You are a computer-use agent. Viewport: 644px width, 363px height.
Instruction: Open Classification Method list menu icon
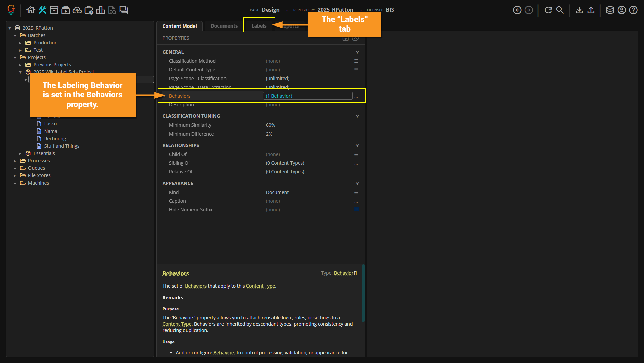[356, 61]
